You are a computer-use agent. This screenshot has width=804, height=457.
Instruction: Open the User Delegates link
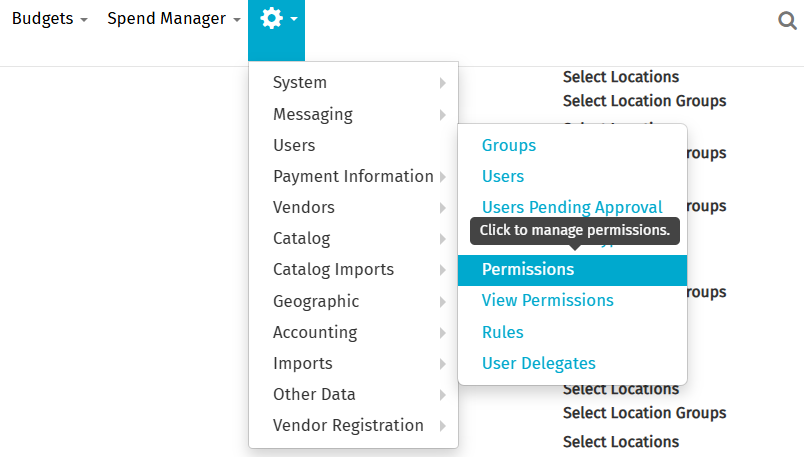click(538, 363)
